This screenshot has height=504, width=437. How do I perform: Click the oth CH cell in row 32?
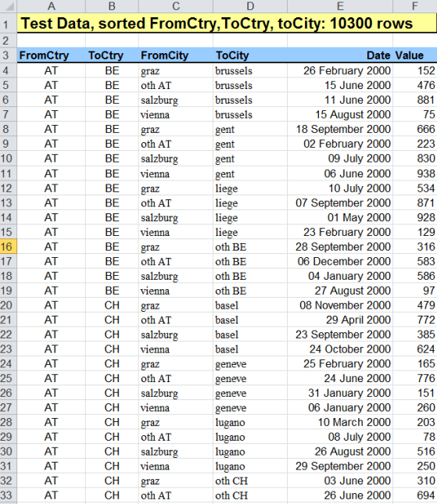pos(250,481)
